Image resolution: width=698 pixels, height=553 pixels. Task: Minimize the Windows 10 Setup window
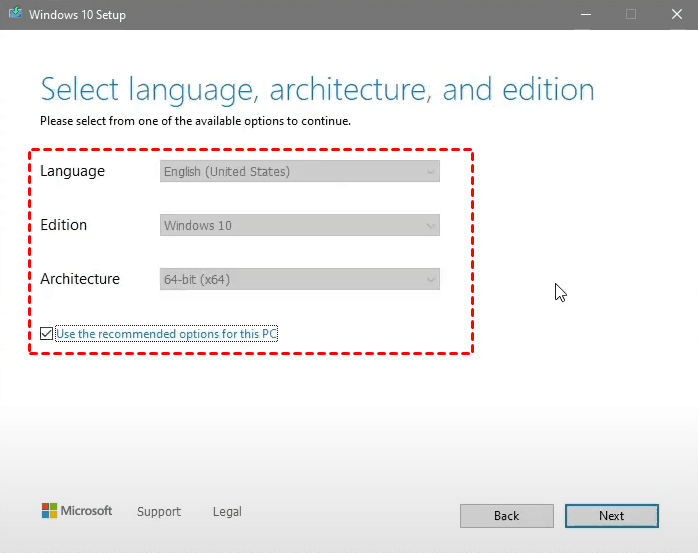click(584, 15)
